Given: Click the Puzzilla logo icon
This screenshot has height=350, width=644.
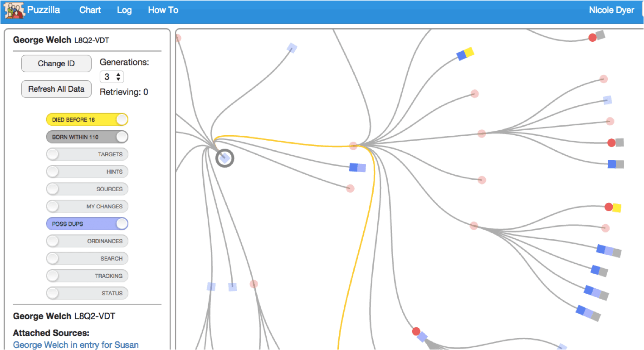Looking at the screenshot, I should [14, 10].
